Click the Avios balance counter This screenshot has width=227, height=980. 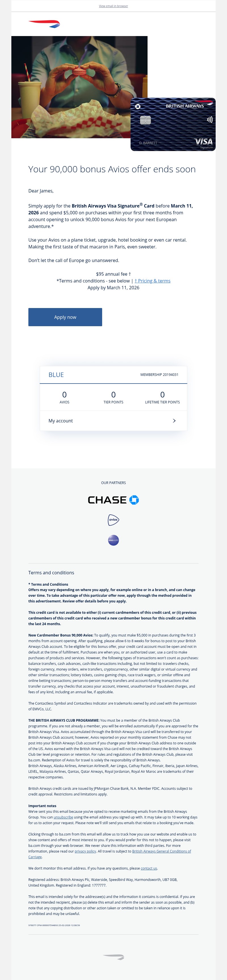(64, 397)
